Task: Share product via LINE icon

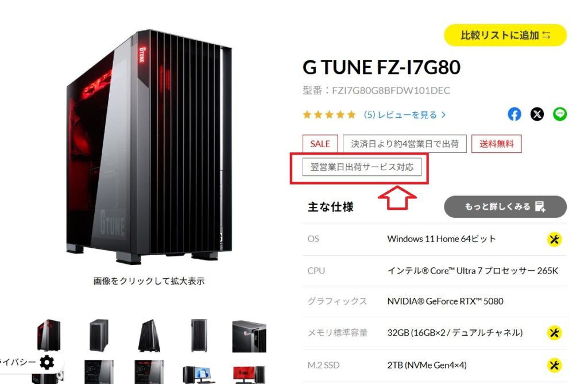Action: (x=559, y=114)
